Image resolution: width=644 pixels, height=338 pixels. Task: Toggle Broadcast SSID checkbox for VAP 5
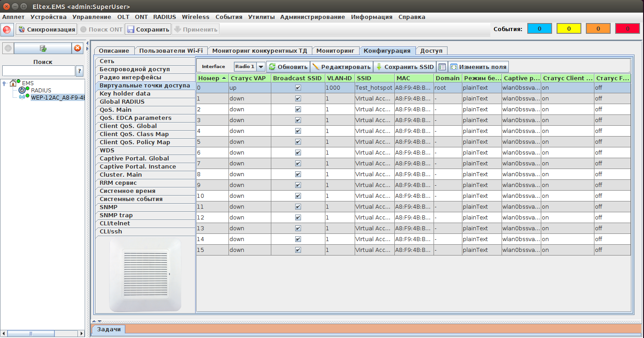click(298, 142)
